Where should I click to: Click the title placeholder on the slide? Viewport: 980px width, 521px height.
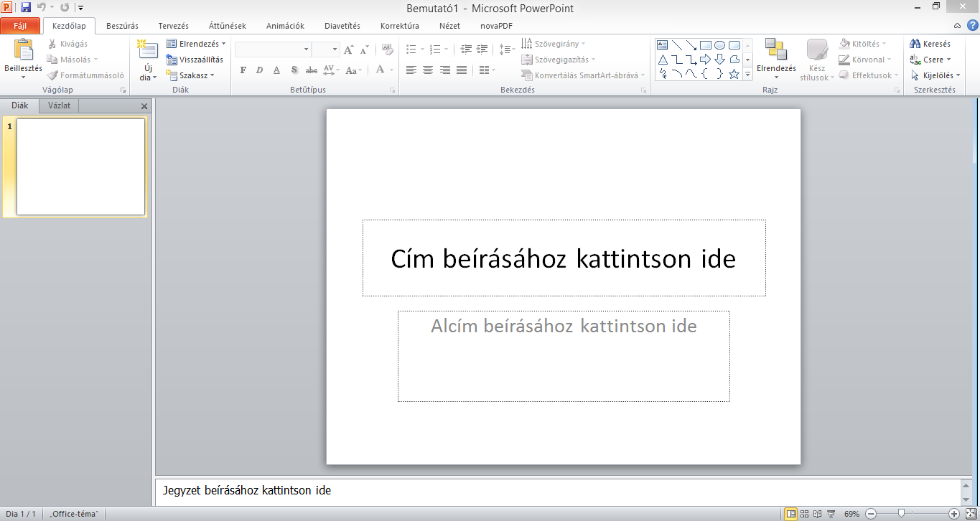point(564,258)
